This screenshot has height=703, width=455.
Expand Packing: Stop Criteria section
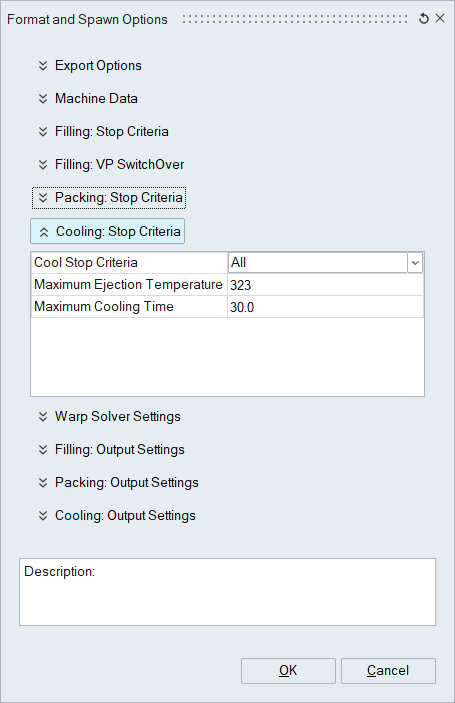[x=109, y=198]
